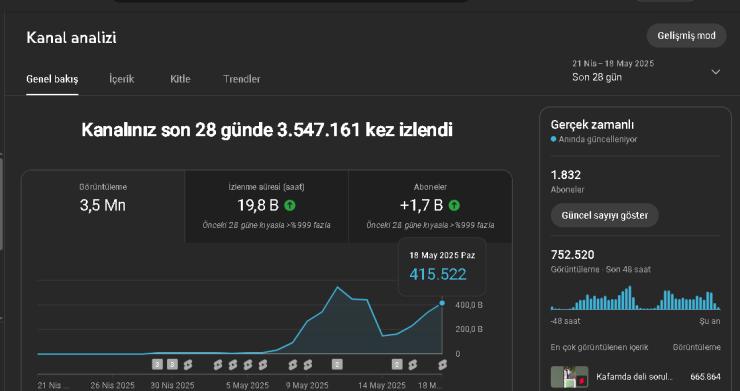Open date range showing 21 Nis – 18 May 2025
Image resolution: width=740 pixels, height=391 pixels.
[x=613, y=63]
